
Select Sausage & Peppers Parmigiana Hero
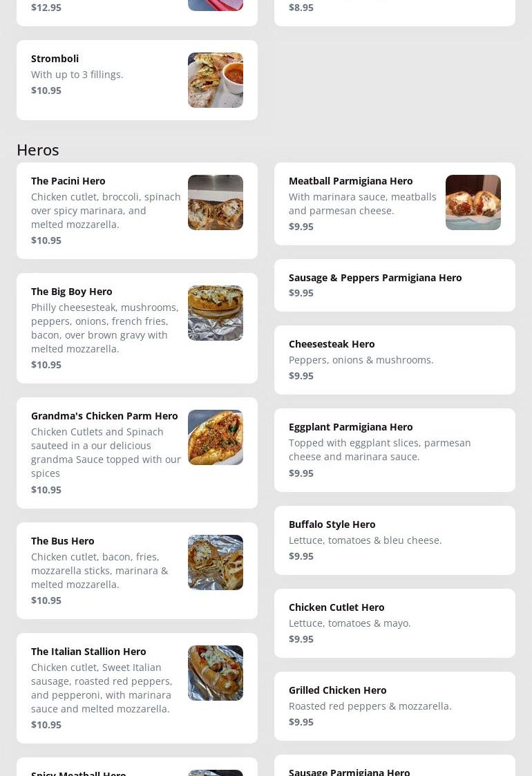(375, 278)
